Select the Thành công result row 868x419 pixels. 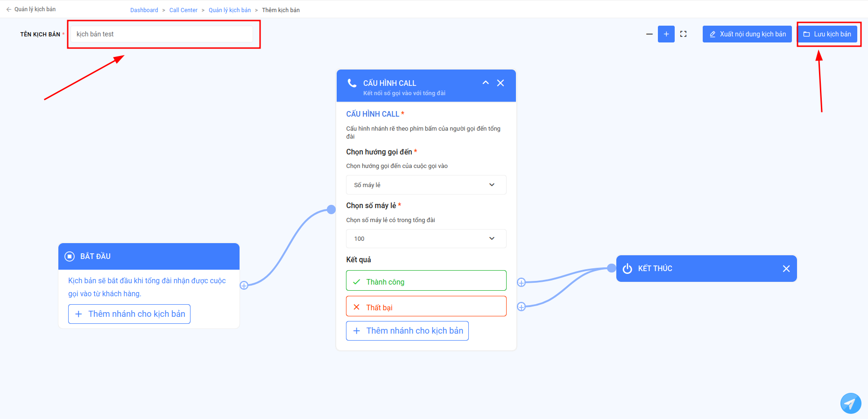click(426, 280)
